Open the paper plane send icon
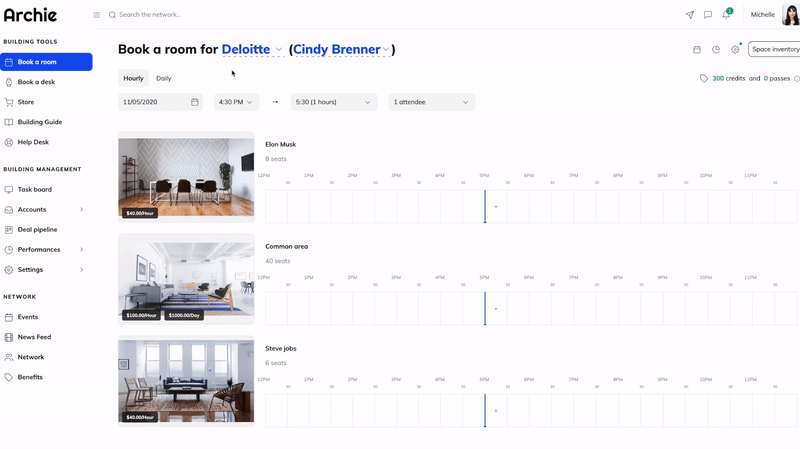 689,15
